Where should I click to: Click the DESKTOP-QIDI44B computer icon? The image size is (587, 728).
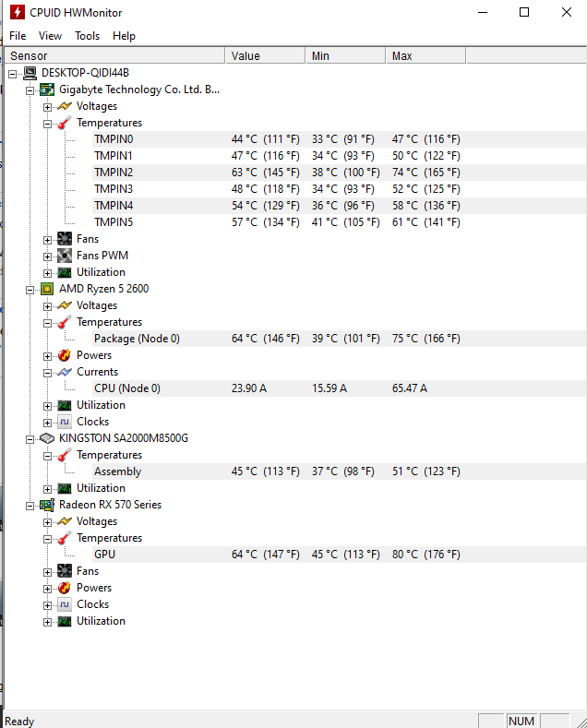(x=30, y=73)
